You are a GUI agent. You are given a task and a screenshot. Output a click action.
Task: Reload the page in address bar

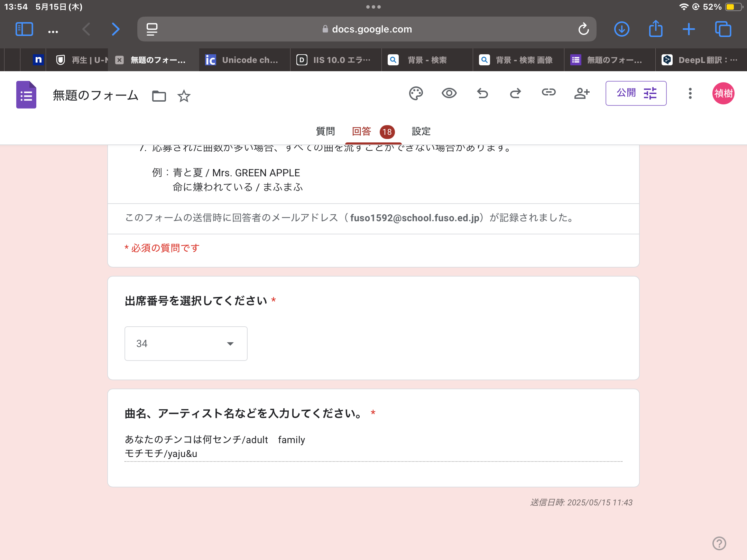[583, 29]
